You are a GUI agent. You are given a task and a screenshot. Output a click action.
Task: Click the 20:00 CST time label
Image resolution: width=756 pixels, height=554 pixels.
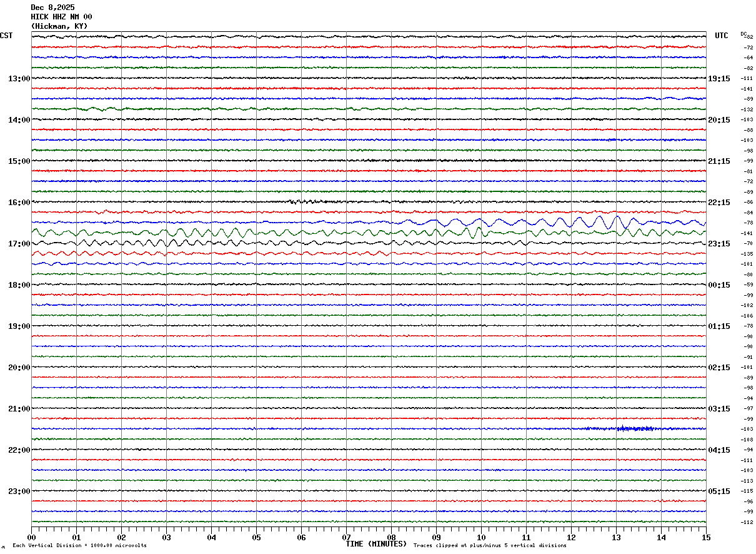[19, 368]
